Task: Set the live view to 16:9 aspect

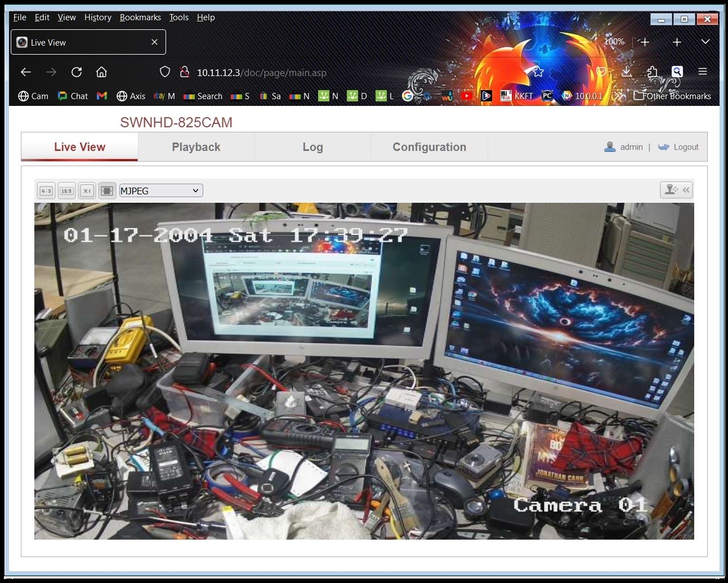Action: [x=66, y=191]
